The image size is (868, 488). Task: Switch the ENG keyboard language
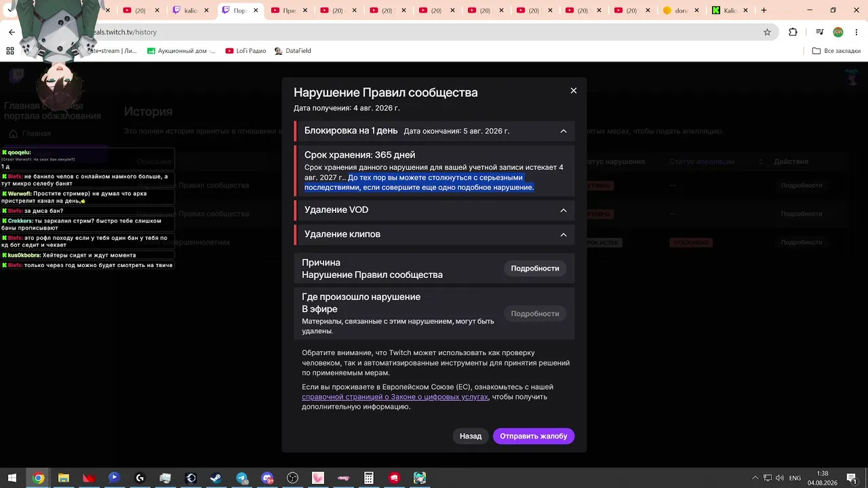click(x=795, y=478)
